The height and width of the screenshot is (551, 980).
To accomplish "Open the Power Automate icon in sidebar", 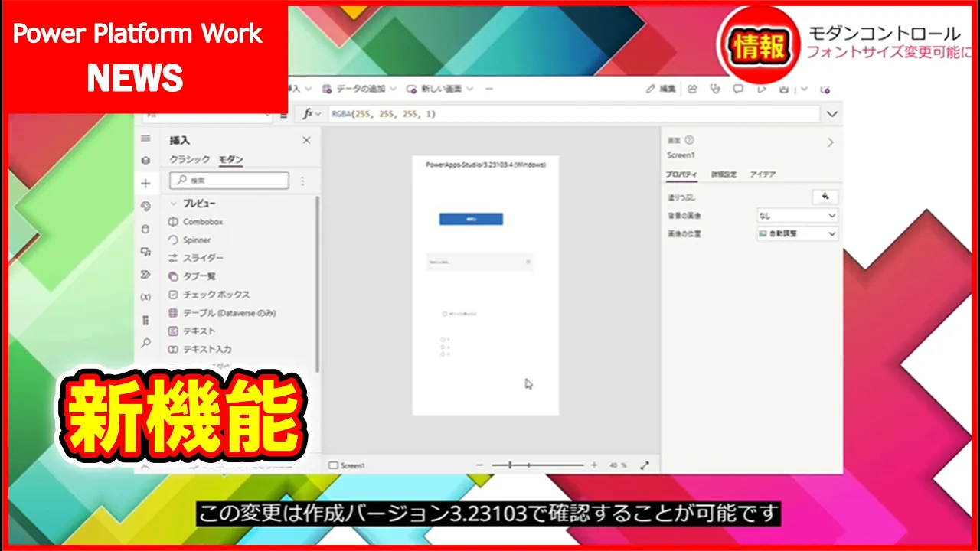I will [x=145, y=274].
